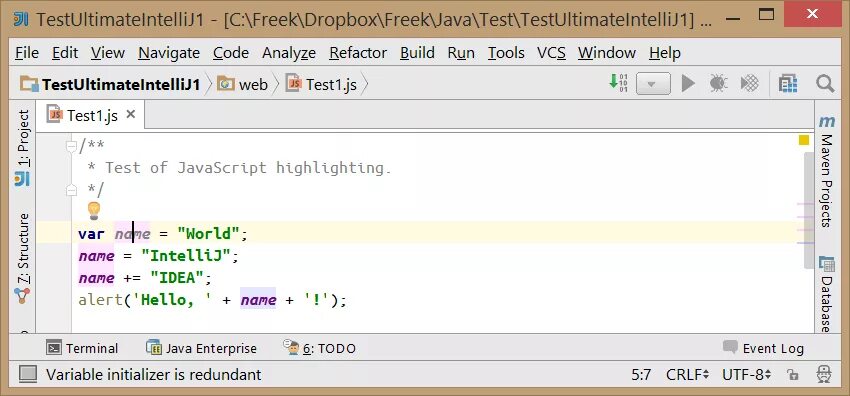
Task: Click the Run play icon
Action: (x=688, y=83)
